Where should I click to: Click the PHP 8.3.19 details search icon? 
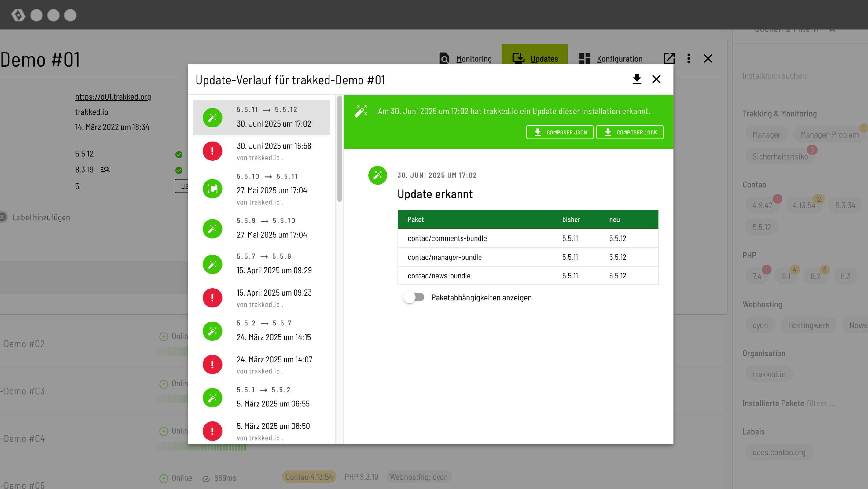pyautogui.click(x=105, y=170)
